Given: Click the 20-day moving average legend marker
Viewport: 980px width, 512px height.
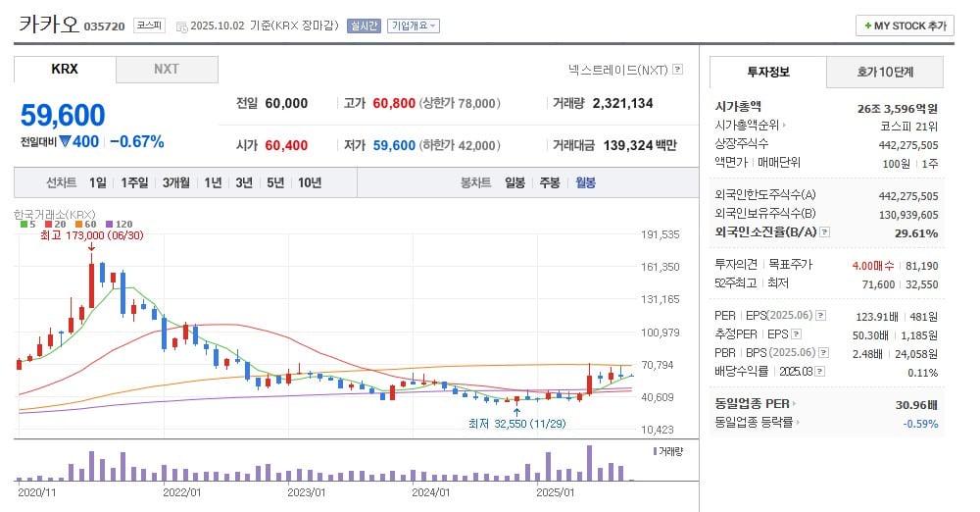Looking at the screenshot, I should point(48,224).
